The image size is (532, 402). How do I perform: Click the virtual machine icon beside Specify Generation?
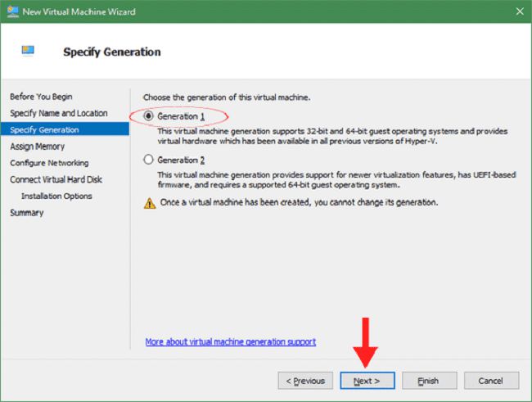click(28, 51)
